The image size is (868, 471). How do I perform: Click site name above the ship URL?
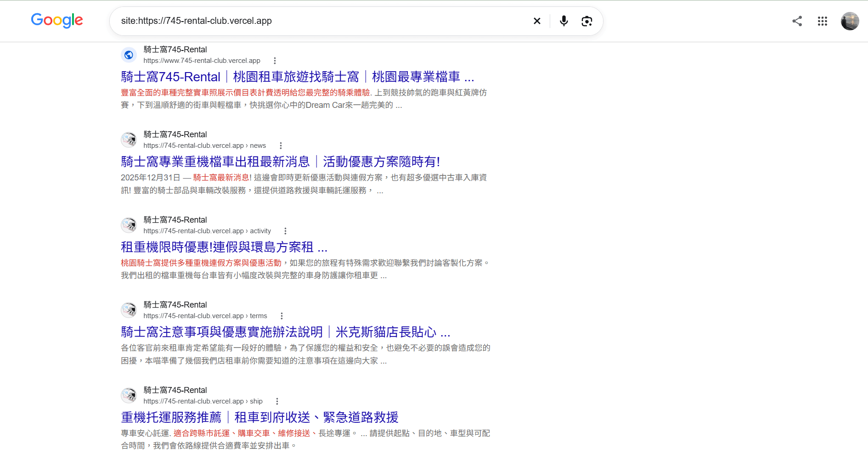(x=175, y=390)
